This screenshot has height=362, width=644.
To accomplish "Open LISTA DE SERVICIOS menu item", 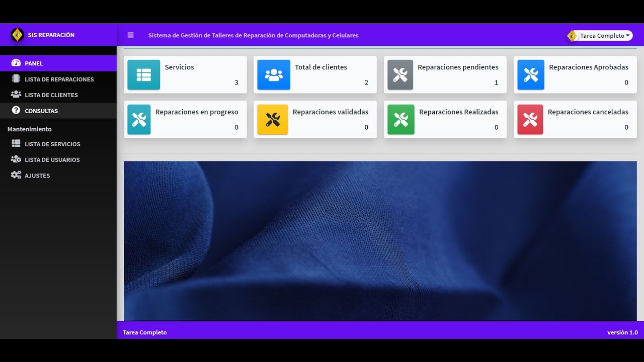I will pyautogui.click(x=58, y=144).
